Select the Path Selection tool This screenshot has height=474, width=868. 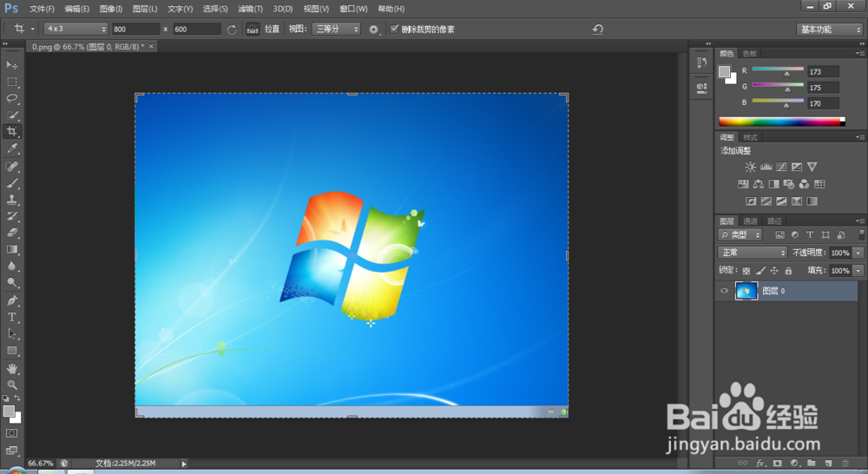click(11, 334)
